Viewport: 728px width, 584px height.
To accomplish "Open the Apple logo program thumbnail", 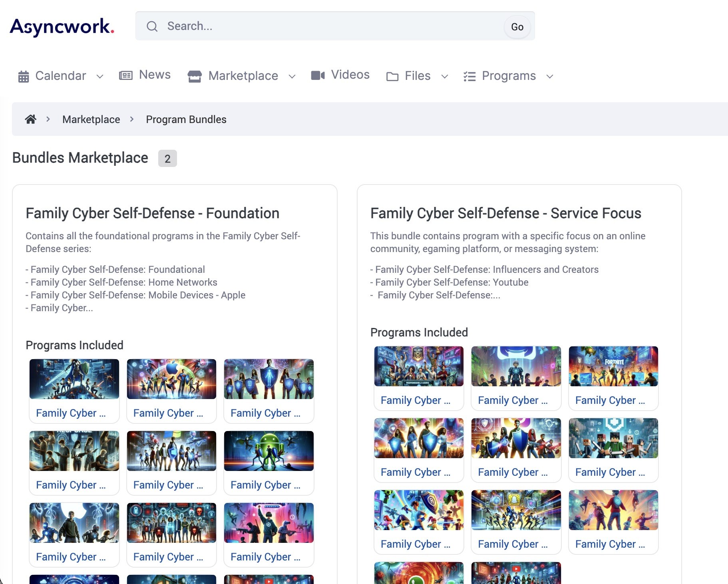I will click(171, 379).
